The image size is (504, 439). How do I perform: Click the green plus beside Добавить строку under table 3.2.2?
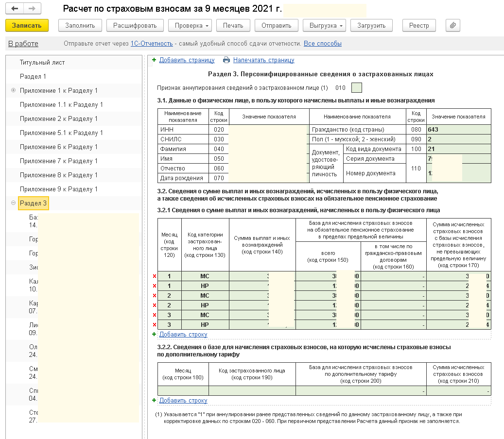coord(154,400)
